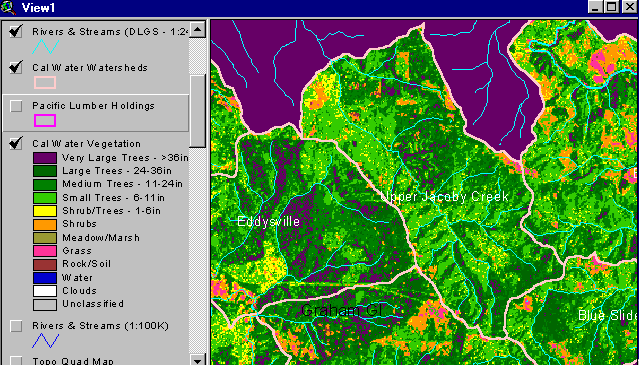Click the Rivers & Streams cyan line symbol
The height and width of the screenshot is (365, 639).
tap(46, 47)
